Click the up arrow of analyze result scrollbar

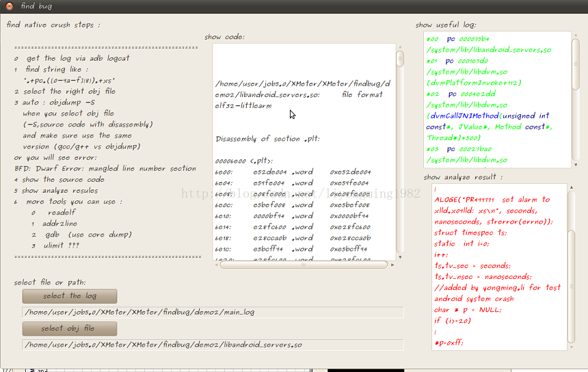pyautogui.click(x=572, y=187)
